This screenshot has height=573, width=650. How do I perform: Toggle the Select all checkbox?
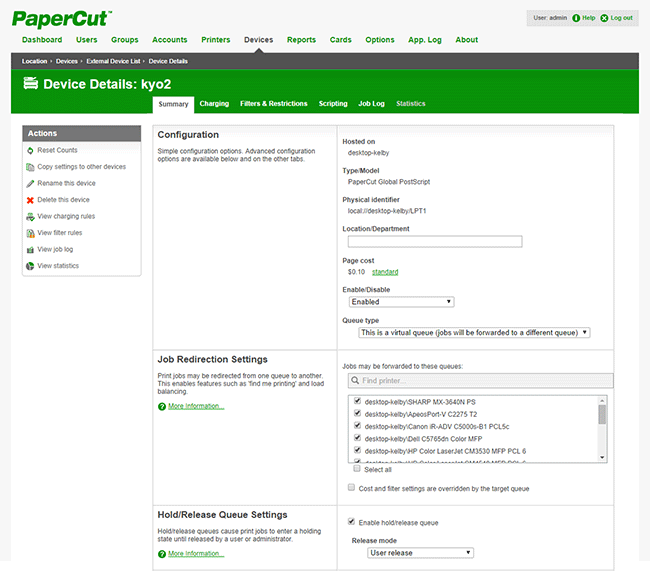[356, 469]
